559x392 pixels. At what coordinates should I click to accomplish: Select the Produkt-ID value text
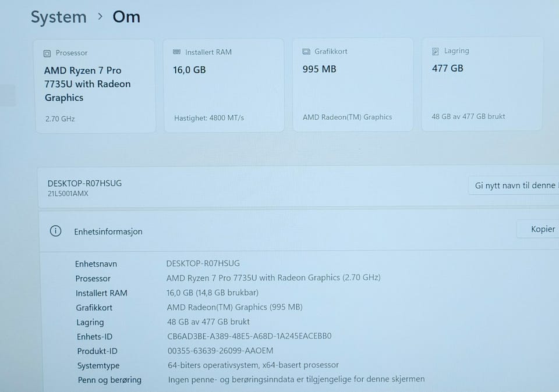(x=220, y=351)
